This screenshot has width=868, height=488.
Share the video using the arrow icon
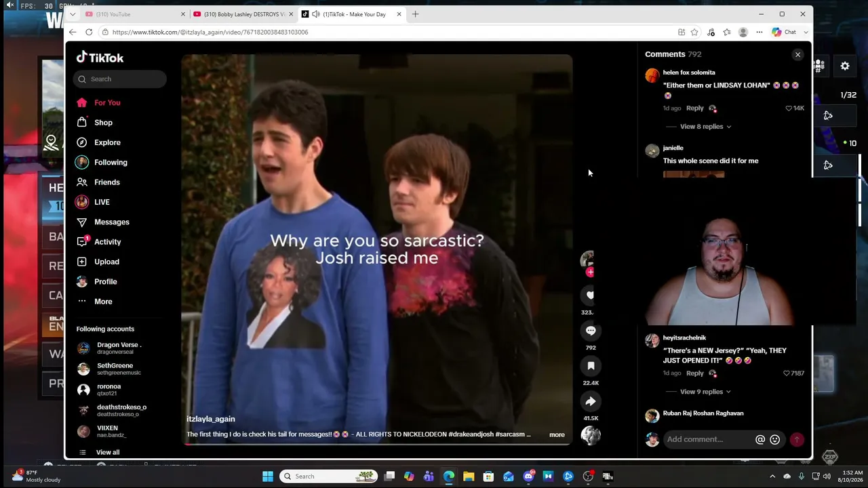click(x=591, y=401)
